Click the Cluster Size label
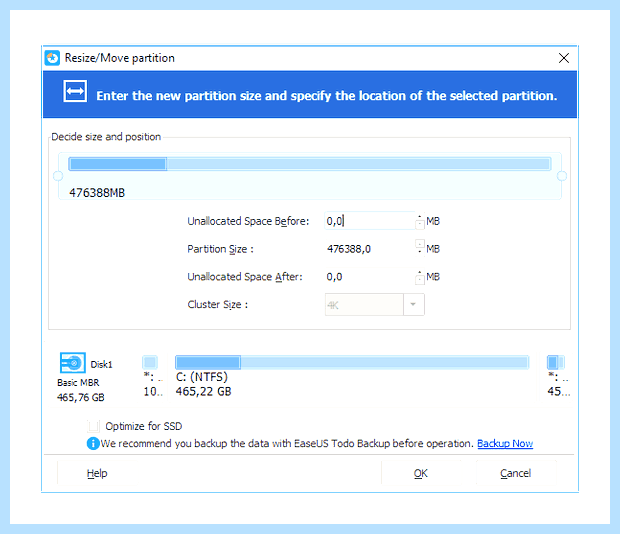The width and height of the screenshot is (620, 534). [217, 304]
